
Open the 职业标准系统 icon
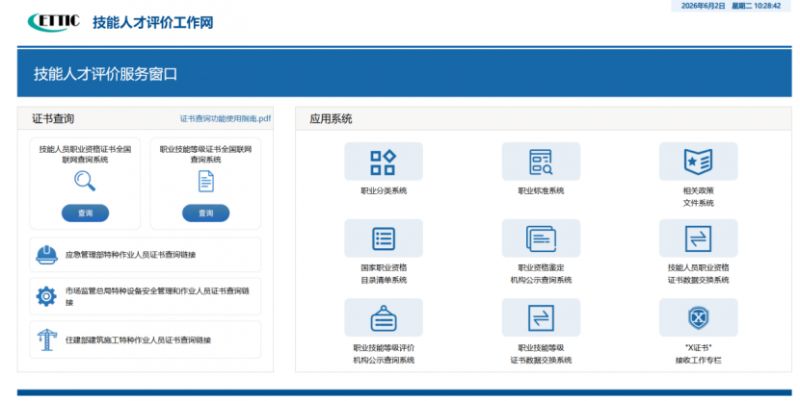pyautogui.click(x=541, y=162)
